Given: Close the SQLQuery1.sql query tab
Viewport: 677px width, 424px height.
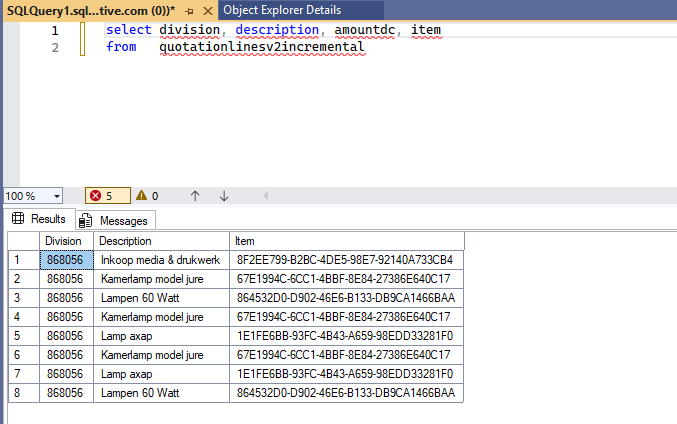Looking at the screenshot, I should (x=208, y=11).
